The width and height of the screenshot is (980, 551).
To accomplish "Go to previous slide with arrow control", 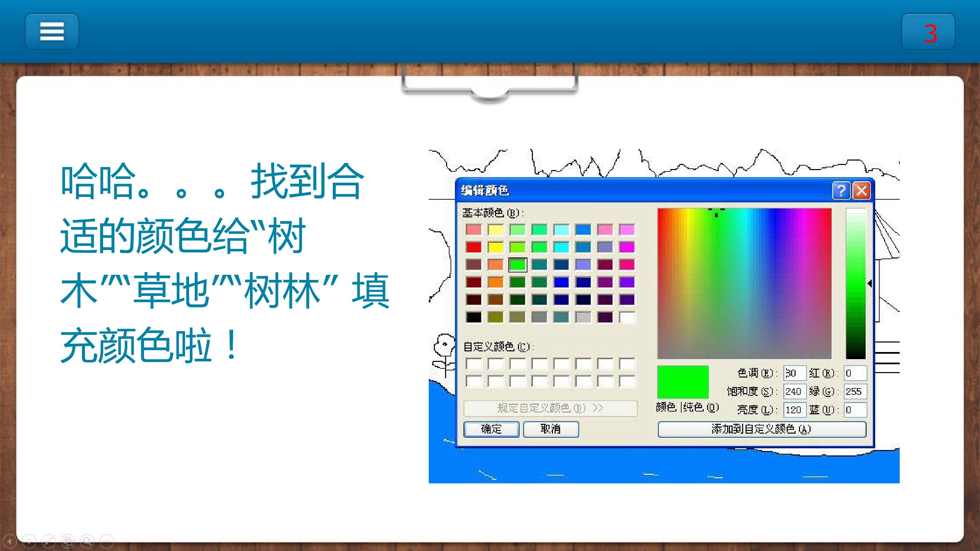I will coord(10,541).
